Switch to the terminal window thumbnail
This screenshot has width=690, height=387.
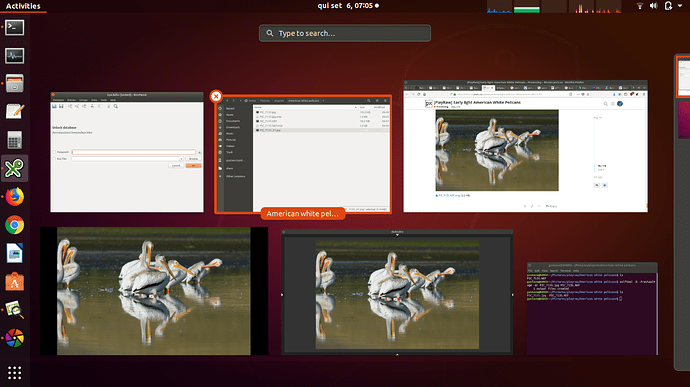pyautogui.click(x=592, y=309)
